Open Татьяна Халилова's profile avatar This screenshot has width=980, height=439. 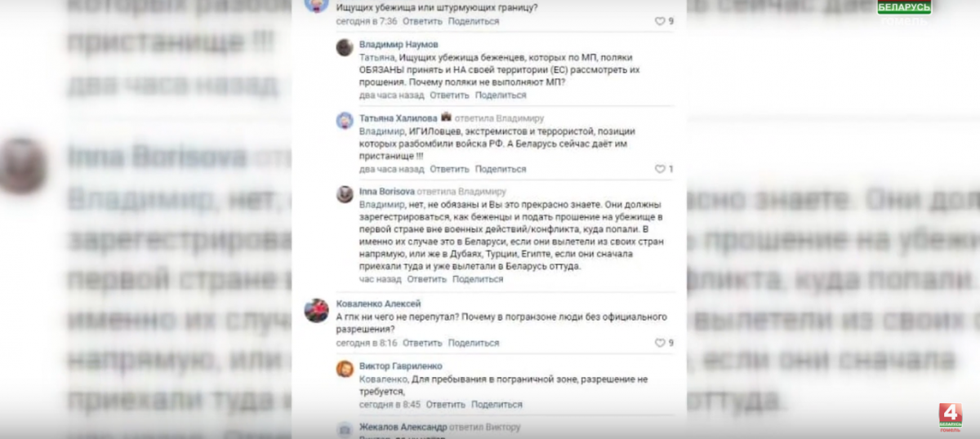pos(345,121)
